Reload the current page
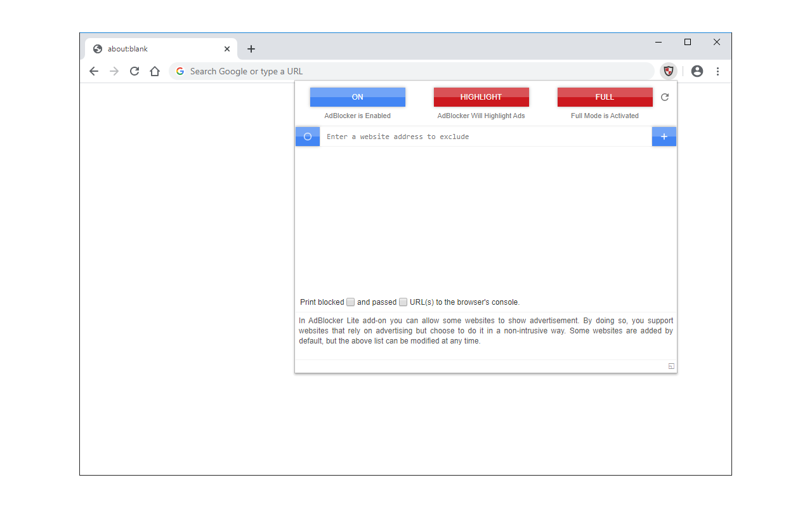The width and height of the screenshot is (812, 508). pyautogui.click(x=134, y=71)
